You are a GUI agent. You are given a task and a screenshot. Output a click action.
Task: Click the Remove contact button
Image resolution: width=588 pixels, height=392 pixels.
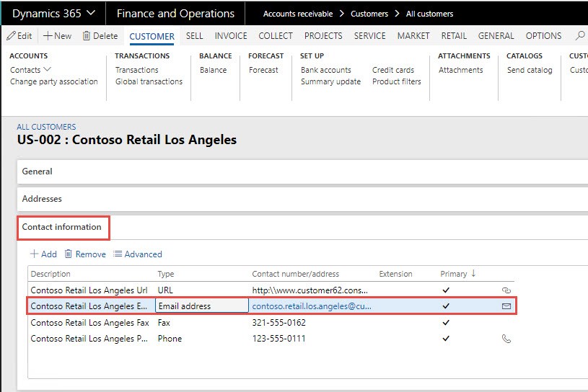click(x=85, y=254)
